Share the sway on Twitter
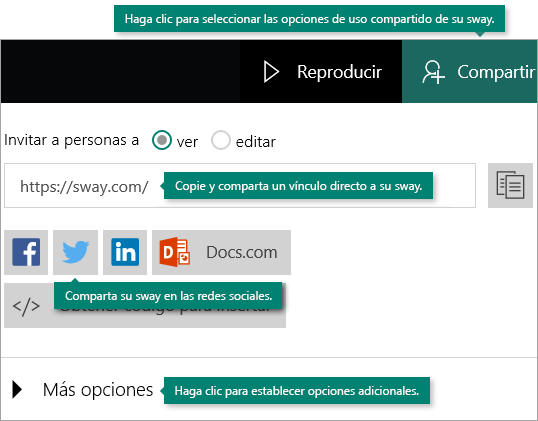 coord(75,253)
